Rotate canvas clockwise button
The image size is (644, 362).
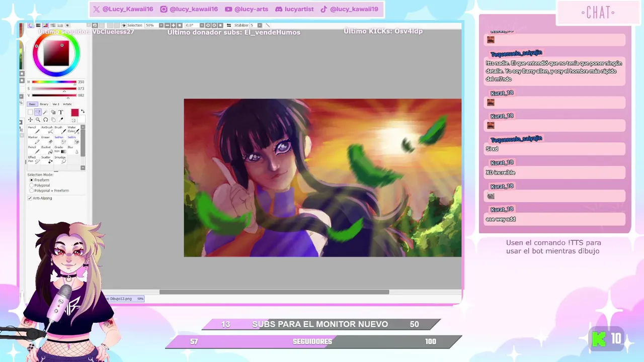pyautogui.click(x=214, y=25)
